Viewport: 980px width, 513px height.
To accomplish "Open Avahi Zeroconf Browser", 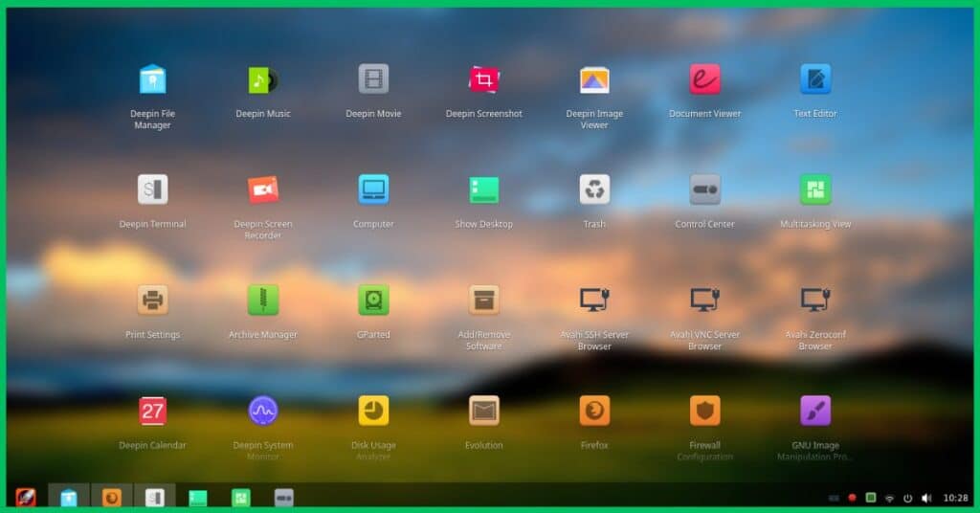I will 815,300.
